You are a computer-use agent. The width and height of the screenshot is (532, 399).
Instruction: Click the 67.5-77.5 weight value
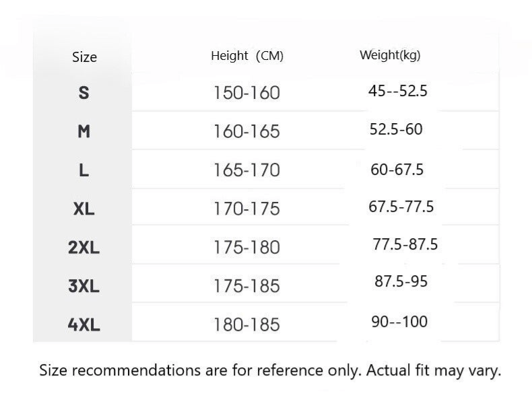(401, 207)
